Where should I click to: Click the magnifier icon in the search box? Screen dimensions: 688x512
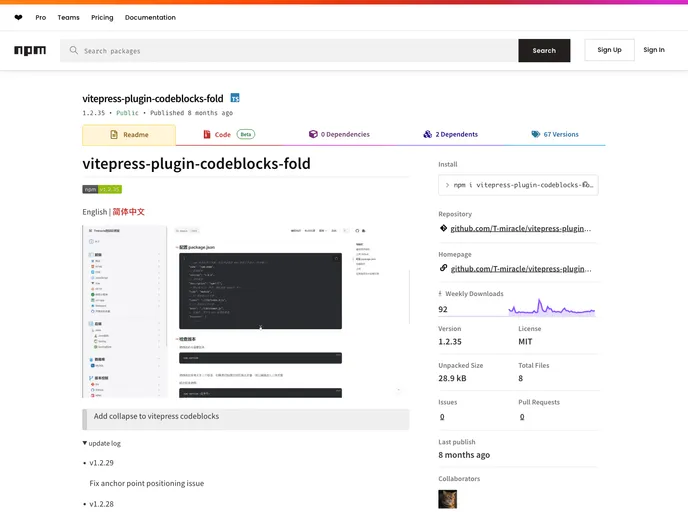74,50
